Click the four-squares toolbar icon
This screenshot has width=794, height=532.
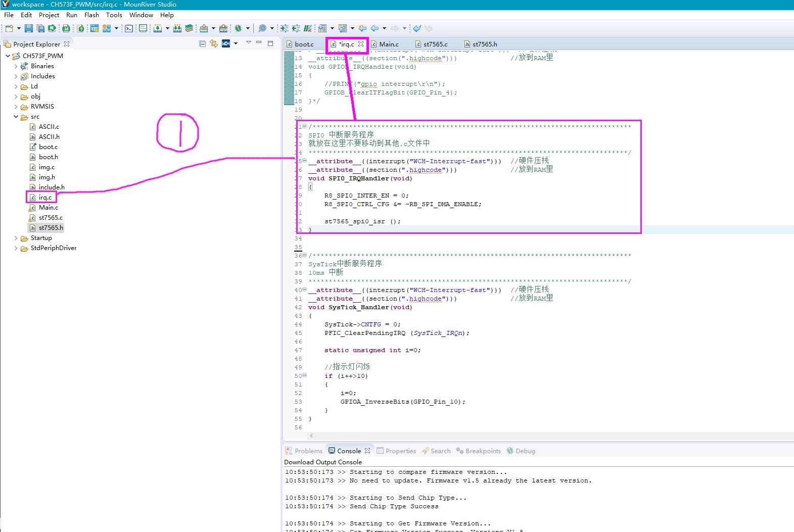(107, 28)
